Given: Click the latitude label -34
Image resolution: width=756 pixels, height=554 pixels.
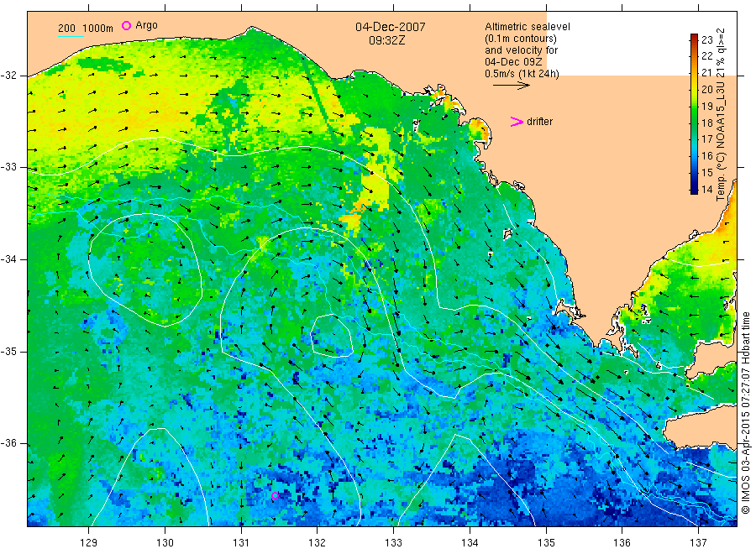Looking at the screenshot, I should pyautogui.click(x=8, y=259).
